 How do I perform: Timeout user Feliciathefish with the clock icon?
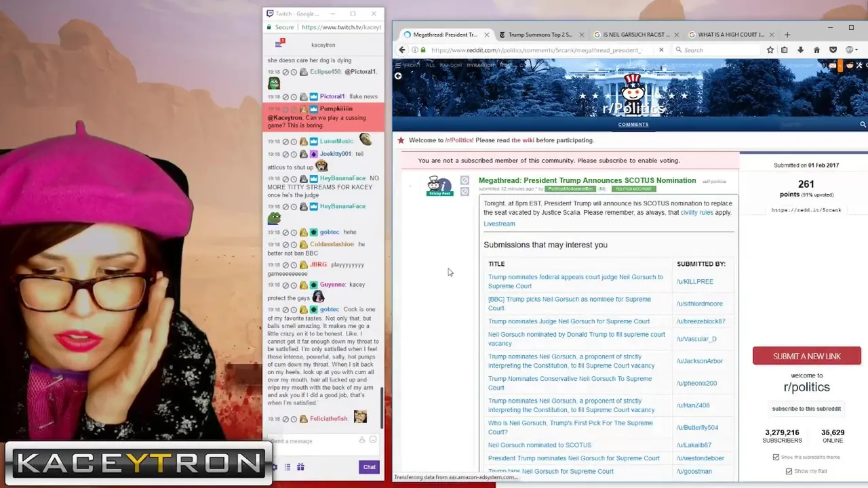point(294,420)
